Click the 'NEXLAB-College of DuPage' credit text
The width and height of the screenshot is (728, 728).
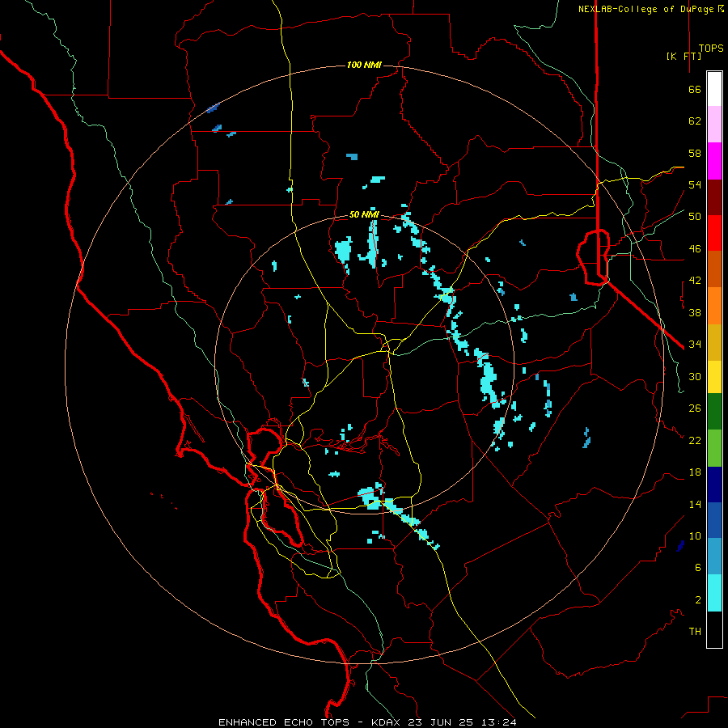pyautogui.click(x=645, y=9)
